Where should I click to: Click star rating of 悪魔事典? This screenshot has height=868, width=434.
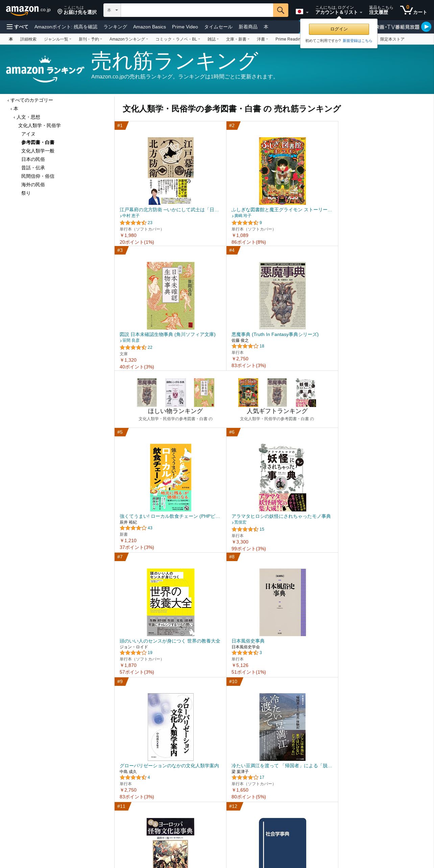click(245, 346)
